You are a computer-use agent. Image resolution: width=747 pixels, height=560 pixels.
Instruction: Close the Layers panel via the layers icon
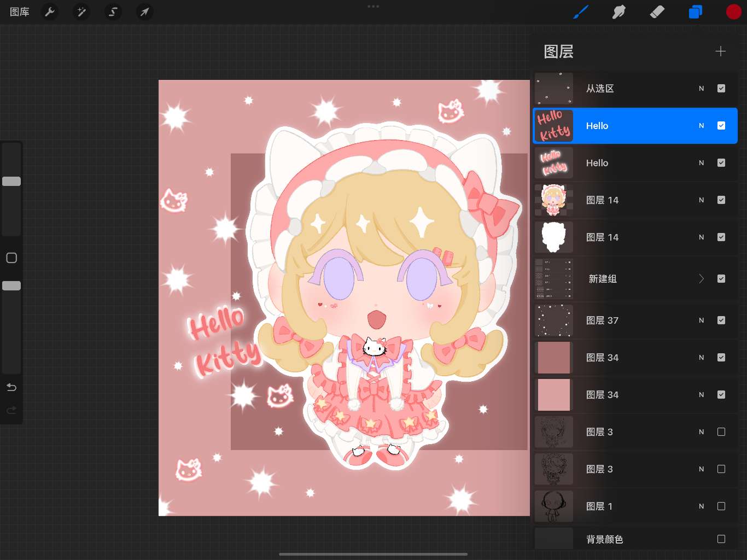[x=695, y=11]
